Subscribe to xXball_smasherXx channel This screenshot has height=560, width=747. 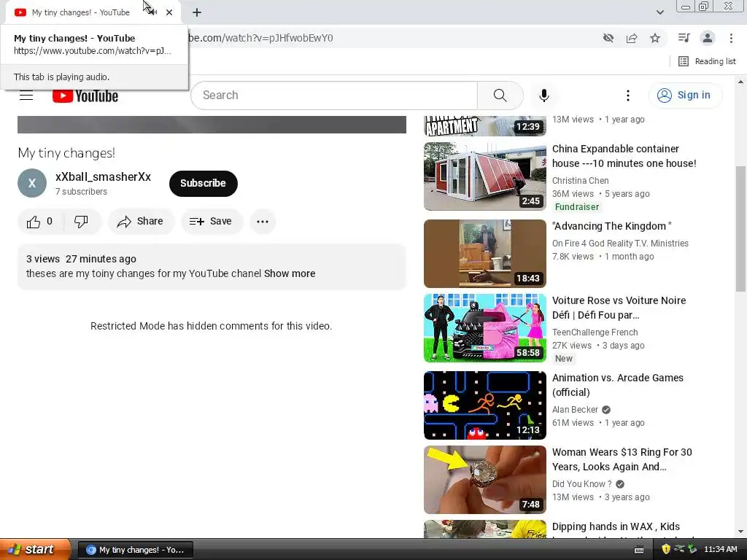coord(204,183)
